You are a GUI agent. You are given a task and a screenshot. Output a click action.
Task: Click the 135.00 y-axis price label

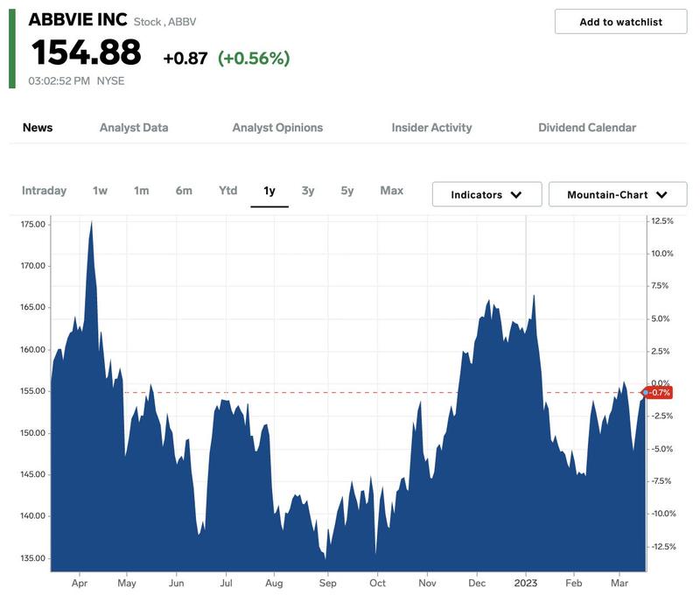pos(32,558)
